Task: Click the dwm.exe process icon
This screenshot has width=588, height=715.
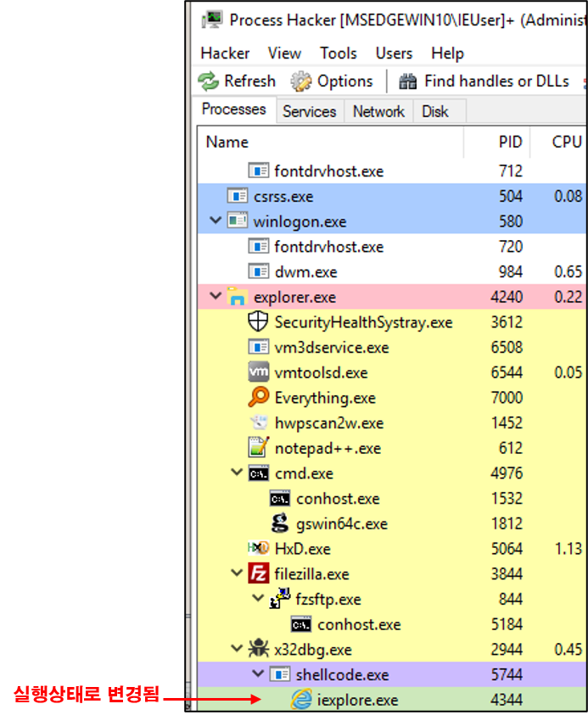Action: click(x=258, y=271)
